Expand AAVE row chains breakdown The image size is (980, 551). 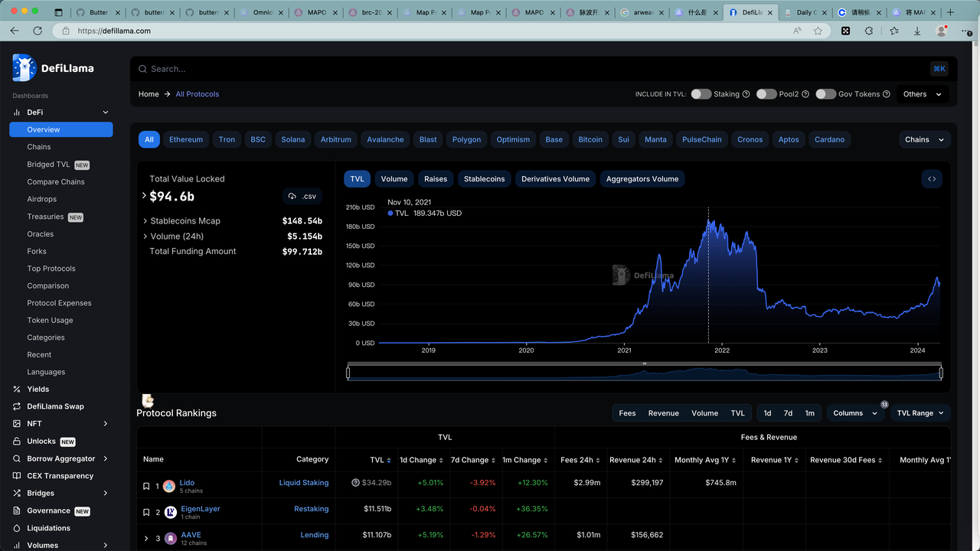pyautogui.click(x=146, y=538)
